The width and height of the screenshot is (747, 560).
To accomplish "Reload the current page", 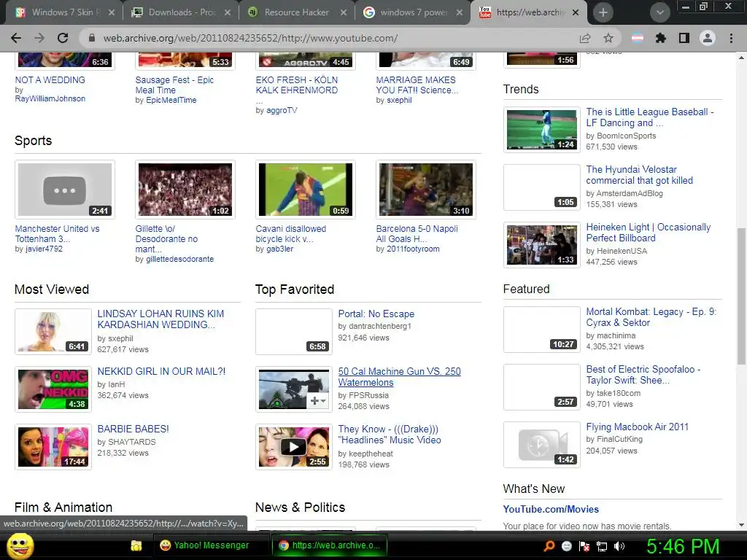I will coord(63,38).
